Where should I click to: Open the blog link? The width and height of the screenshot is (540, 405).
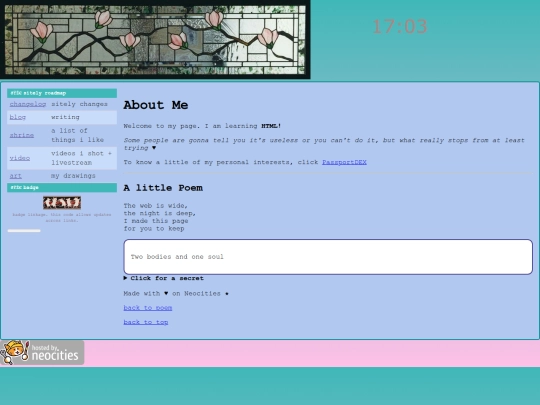tap(18, 117)
